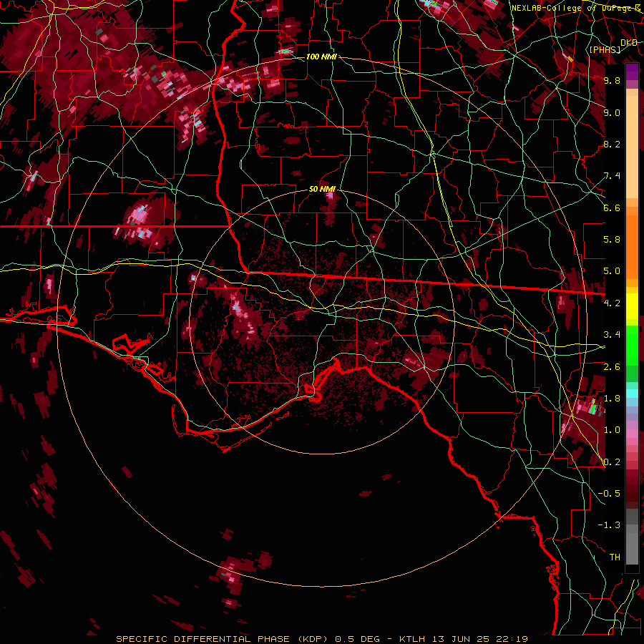Click the '7.4' value on the color scale
This screenshot has height=644, width=644.
(x=612, y=176)
